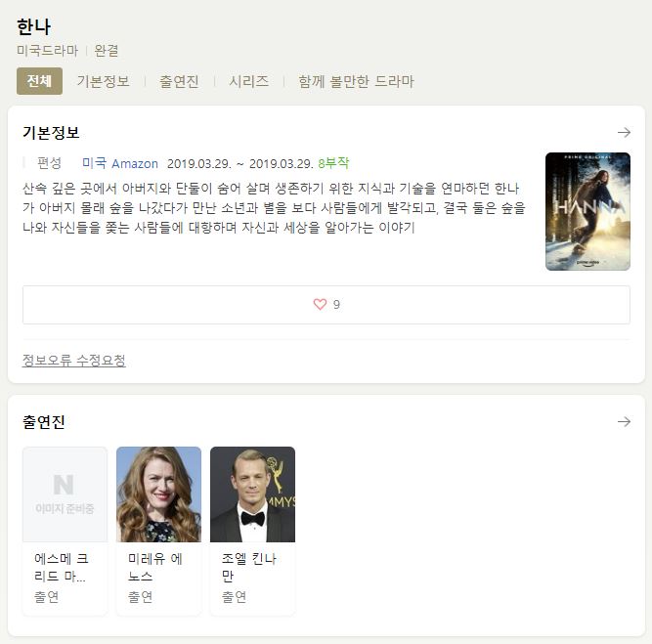
Task: Click the 미레유 에노스 name text
Action: click(155, 567)
